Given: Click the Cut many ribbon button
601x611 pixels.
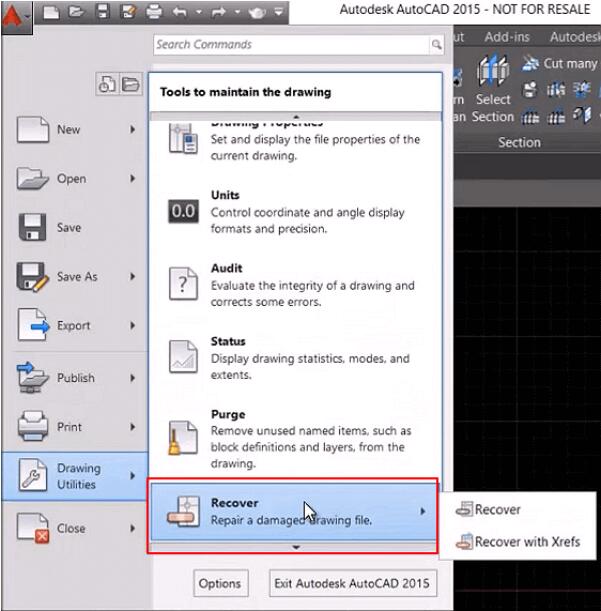Looking at the screenshot, I should click(x=560, y=63).
